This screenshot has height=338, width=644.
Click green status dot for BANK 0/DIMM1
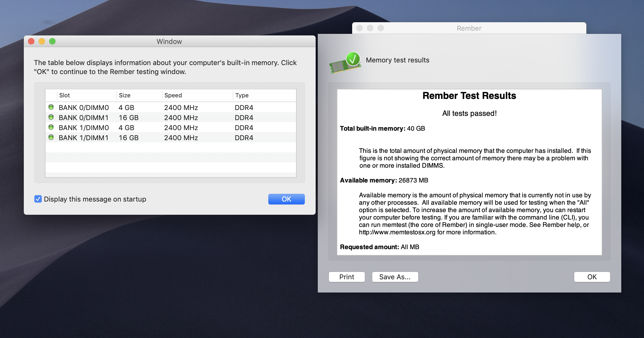[51, 117]
